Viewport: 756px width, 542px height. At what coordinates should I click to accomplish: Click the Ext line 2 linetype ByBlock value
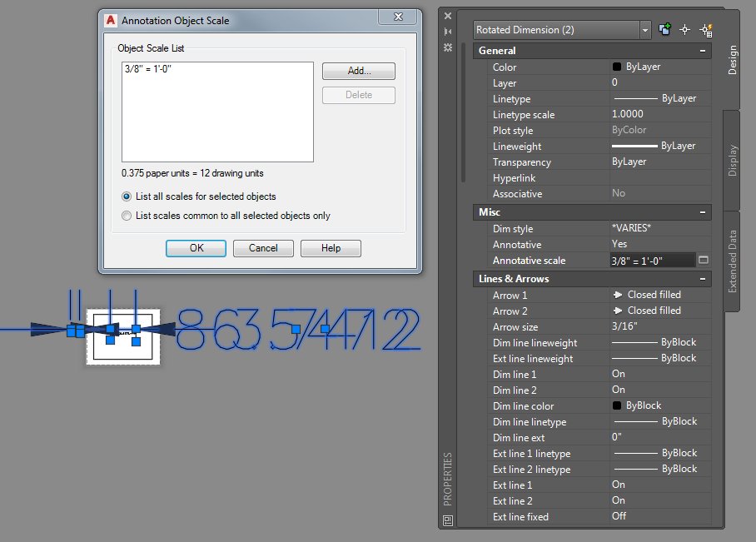pos(660,470)
